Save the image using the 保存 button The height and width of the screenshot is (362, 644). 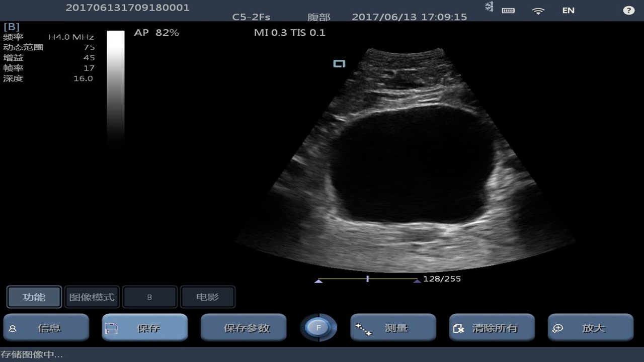tap(145, 328)
